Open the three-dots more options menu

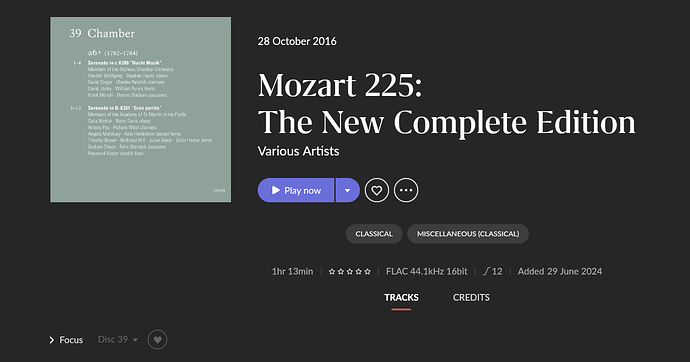pos(406,190)
